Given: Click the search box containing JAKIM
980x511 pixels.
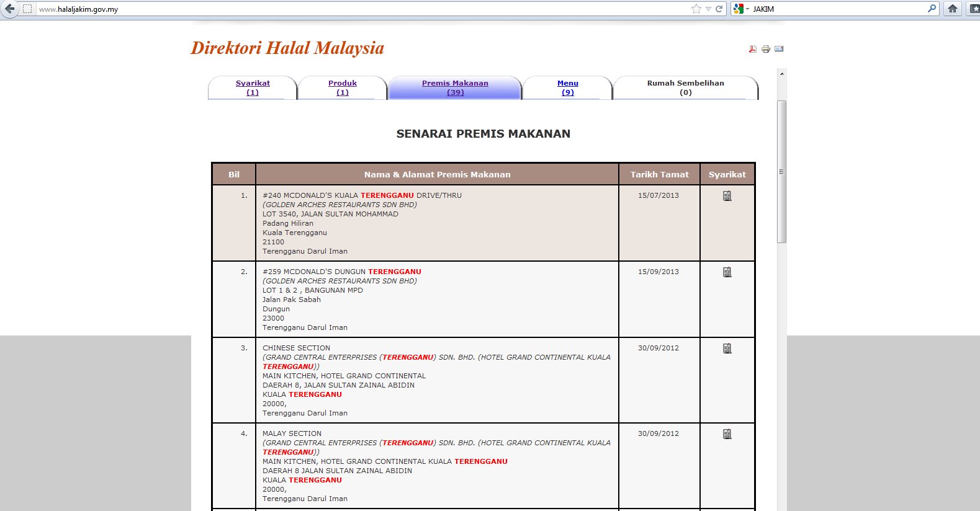Looking at the screenshot, I should (x=838, y=9).
